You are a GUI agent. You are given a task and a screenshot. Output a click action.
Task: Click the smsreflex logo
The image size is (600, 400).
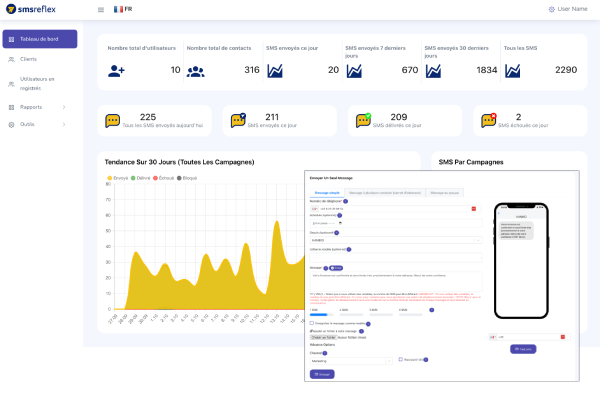[31, 9]
